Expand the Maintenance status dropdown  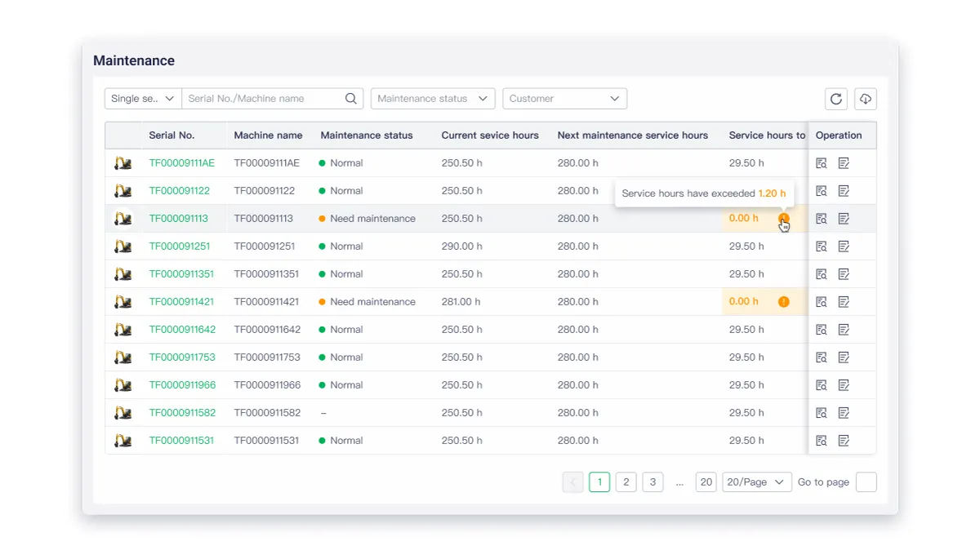click(x=433, y=99)
